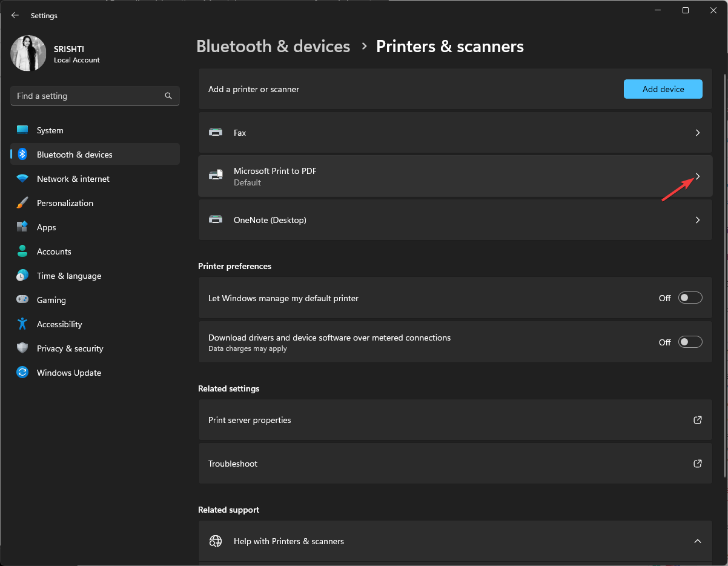Click the Fax printer icon
The width and height of the screenshot is (728, 566).
(x=216, y=132)
